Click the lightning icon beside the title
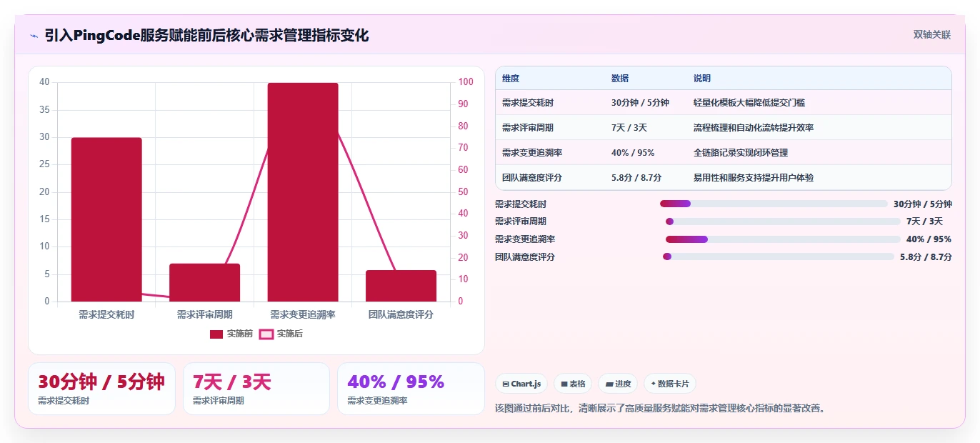 (34, 35)
